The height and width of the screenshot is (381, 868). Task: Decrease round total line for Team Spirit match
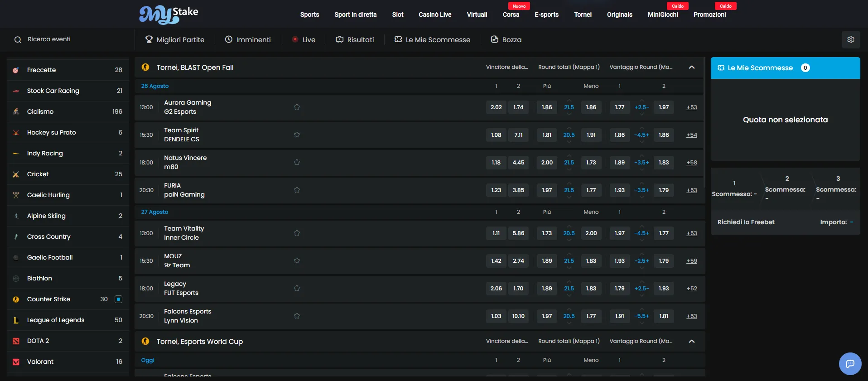569,142
